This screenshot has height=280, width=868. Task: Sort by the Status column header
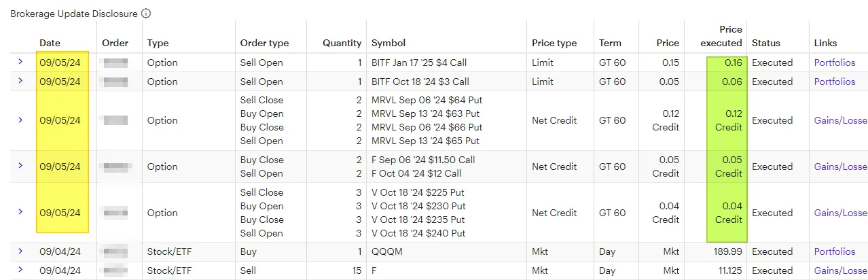(x=766, y=43)
